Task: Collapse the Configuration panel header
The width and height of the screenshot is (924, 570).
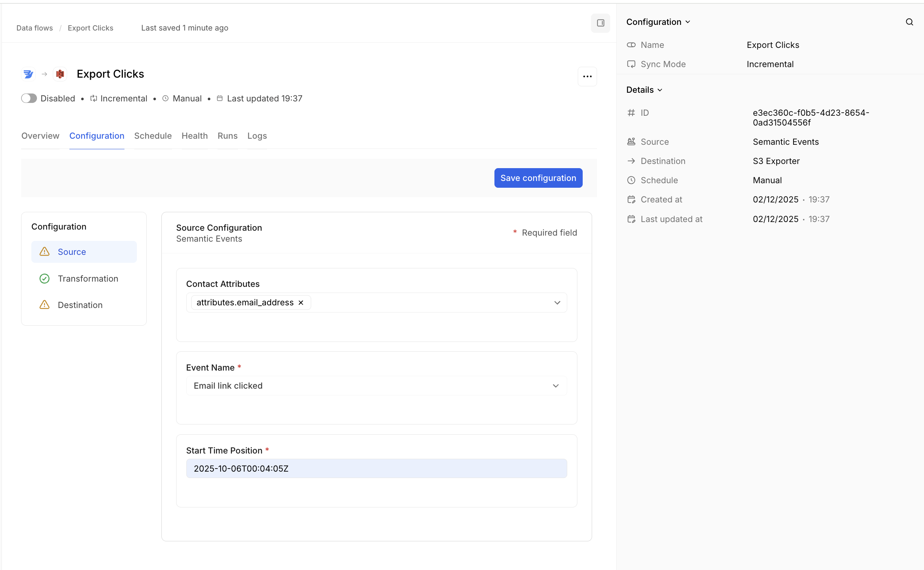Action: click(x=658, y=22)
